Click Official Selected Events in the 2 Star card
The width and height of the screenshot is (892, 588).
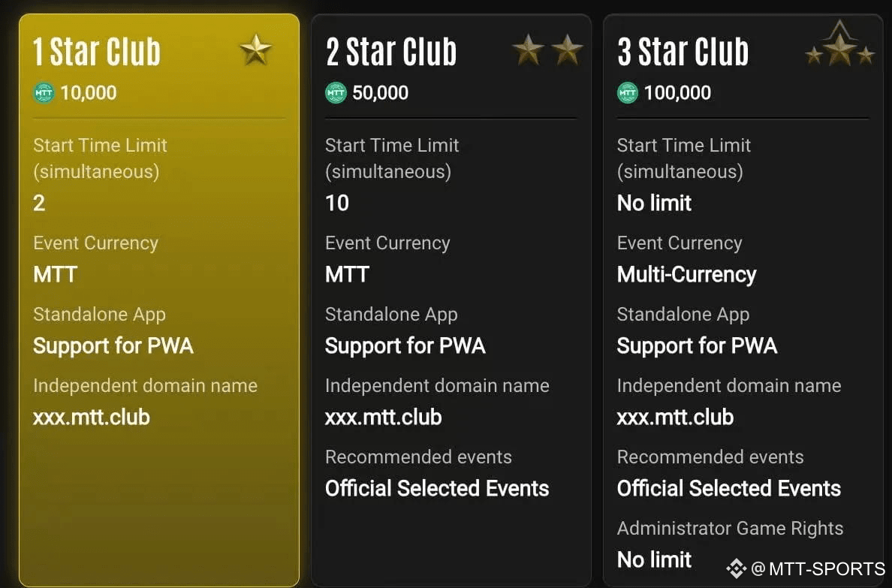437,488
